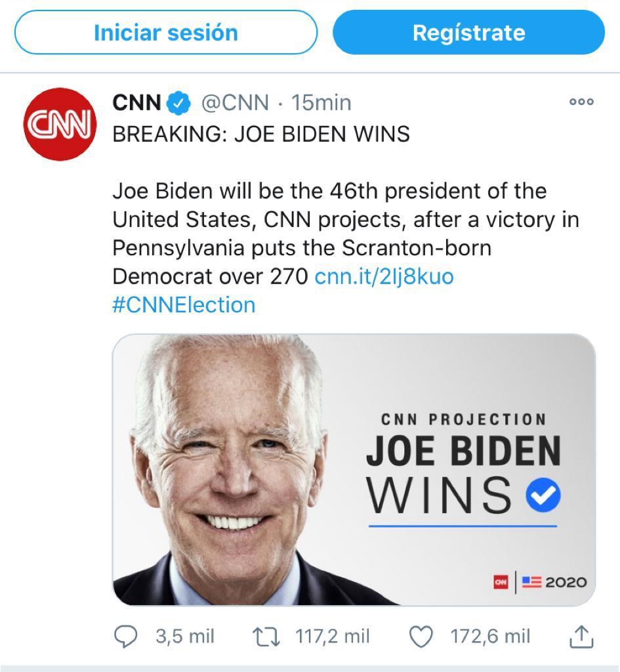This screenshot has height=672, width=620.
Task: Click the reply speech bubble icon
Action: pos(126,636)
